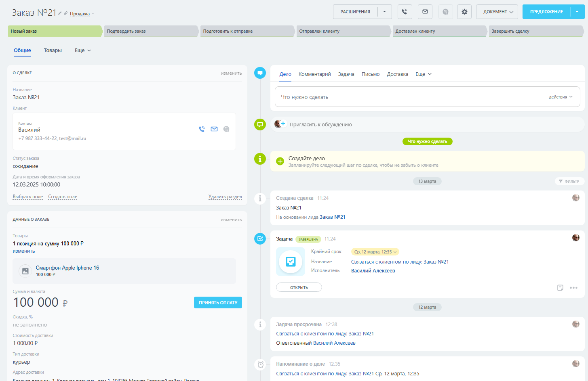Set deal stage to Подтвердить заказ
Screen dimensions: 588x381
pyautogui.click(x=150, y=31)
